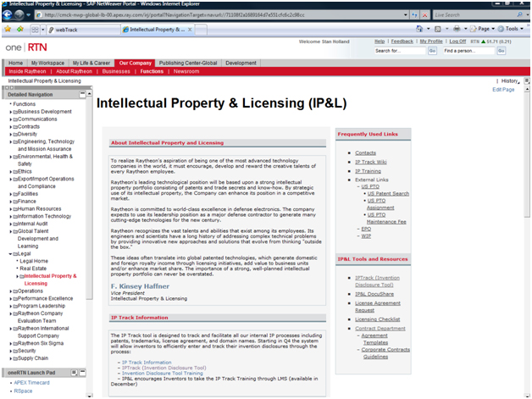Click the Search for input field
This screenshot has height=399, width=532.
click(400, 51)
